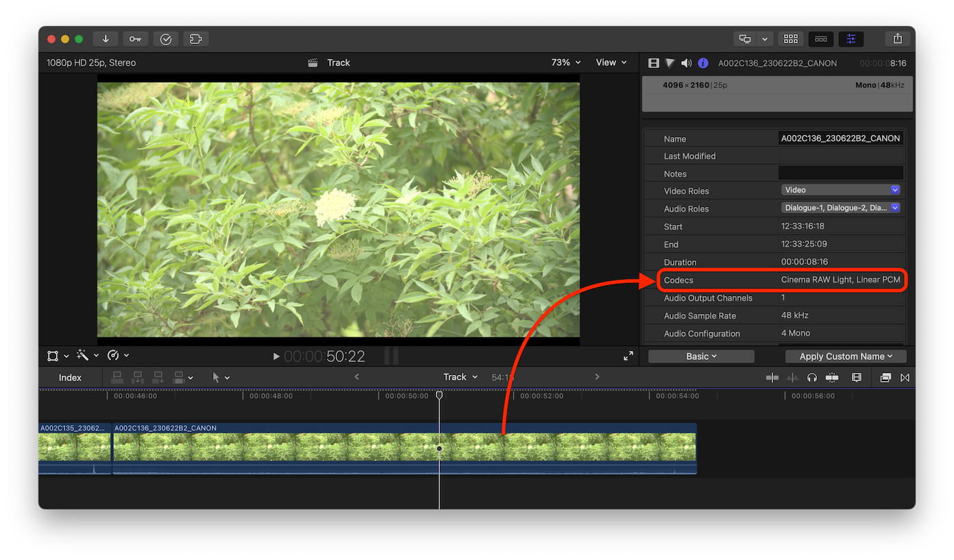Open the Audio Roles dropdown

click(841, 208)
